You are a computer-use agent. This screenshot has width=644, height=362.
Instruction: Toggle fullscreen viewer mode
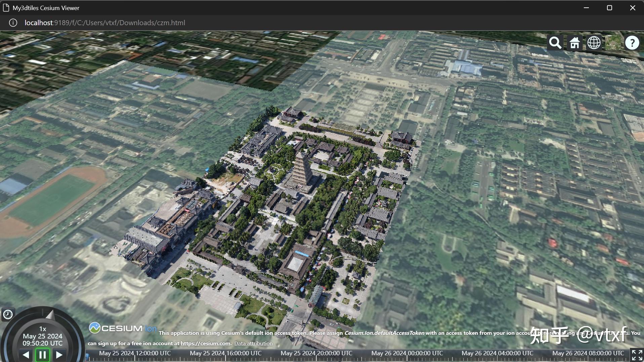[637, 355]
